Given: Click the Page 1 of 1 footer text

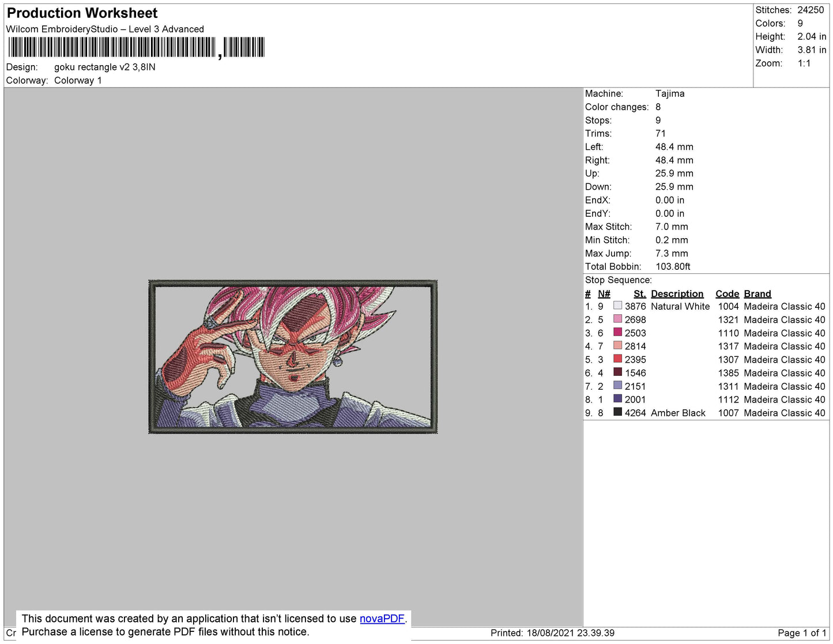Looking at the screenshot, I should (801, 633).
